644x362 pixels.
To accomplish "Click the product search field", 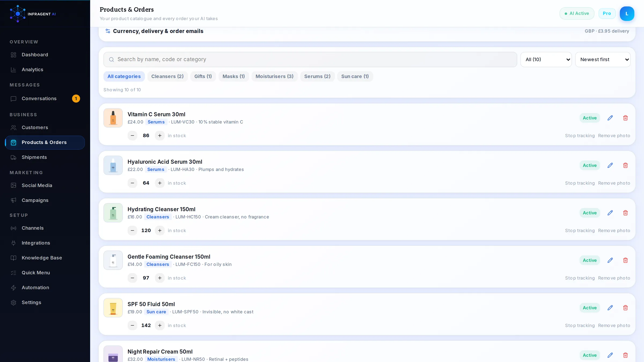I will 310,60.
